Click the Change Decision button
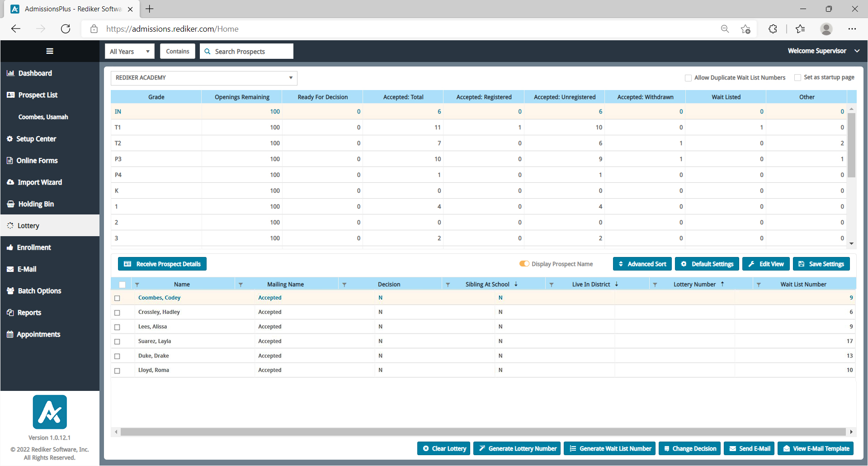 [x=689, y=448]
